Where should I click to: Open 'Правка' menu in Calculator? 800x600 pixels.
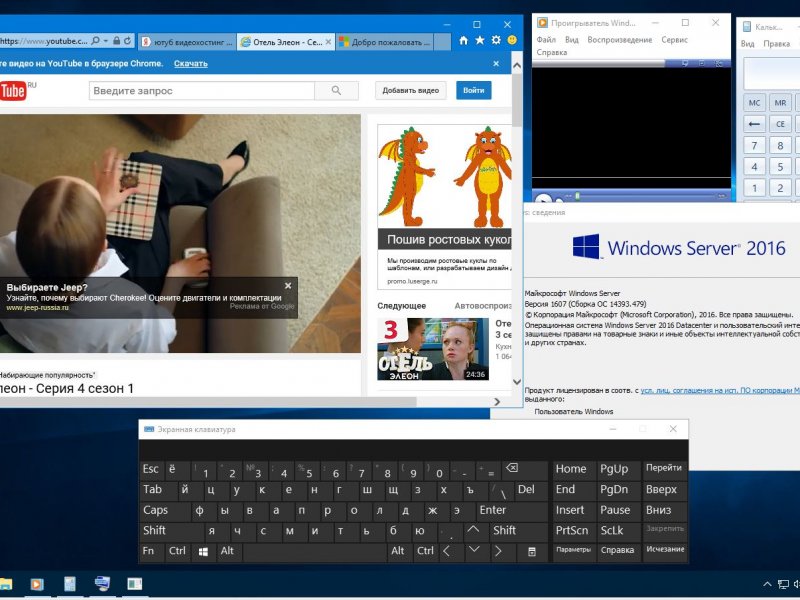[x=777, y=44]
